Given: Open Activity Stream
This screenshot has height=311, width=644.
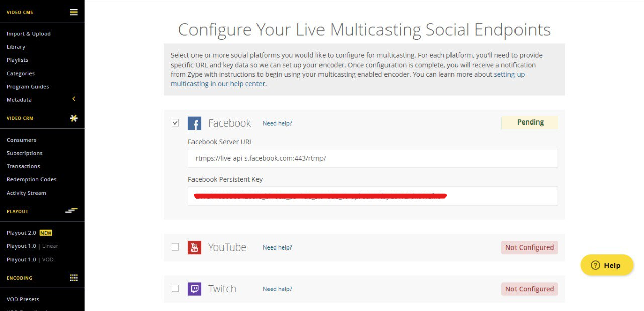Looking at the screenshot, I should coord(26,193).
